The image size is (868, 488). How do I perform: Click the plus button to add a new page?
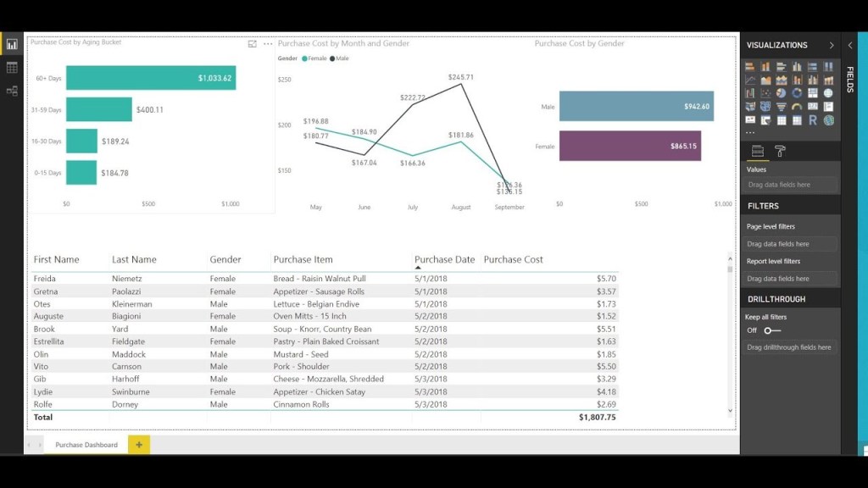(137, 444)
